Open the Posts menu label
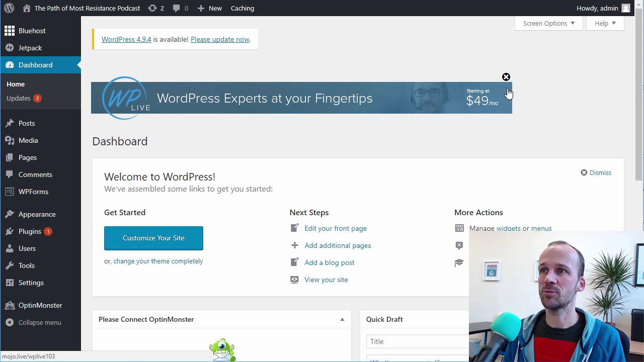 pyautogui.click(x=27, y=123)
